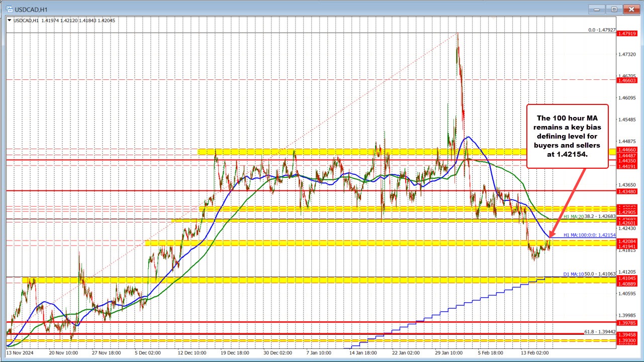Screen dimensions: 644x362
Task: Click the 1.47320 price scale value
Action: 627,54
